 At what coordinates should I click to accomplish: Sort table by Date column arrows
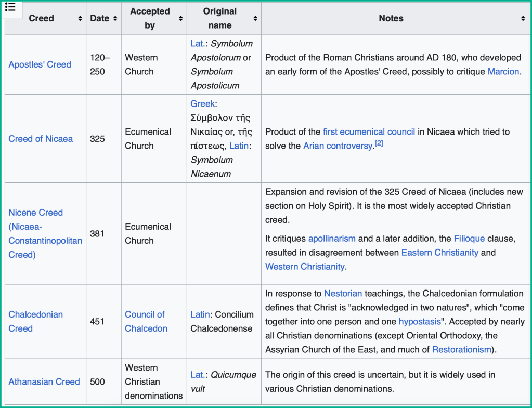[115, 19]
